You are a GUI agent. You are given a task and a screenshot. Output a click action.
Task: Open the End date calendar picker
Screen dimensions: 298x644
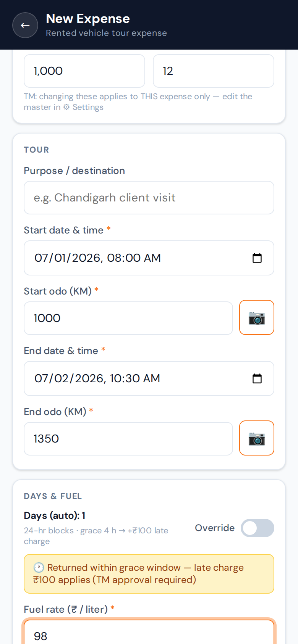pyautogui.click(x=257, y=378)
